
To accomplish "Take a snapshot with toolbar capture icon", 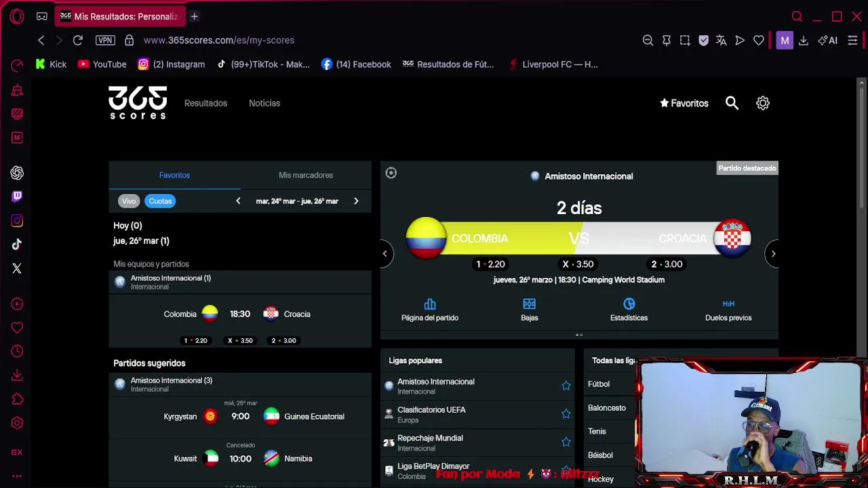I will [x=685, y=40].
